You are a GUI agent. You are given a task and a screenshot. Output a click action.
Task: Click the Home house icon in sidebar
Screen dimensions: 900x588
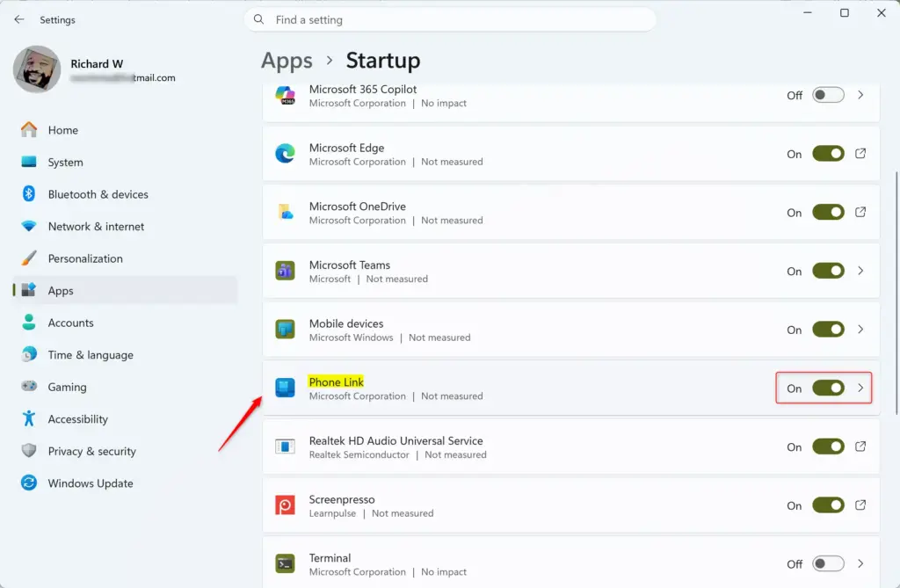click(29, 130)
